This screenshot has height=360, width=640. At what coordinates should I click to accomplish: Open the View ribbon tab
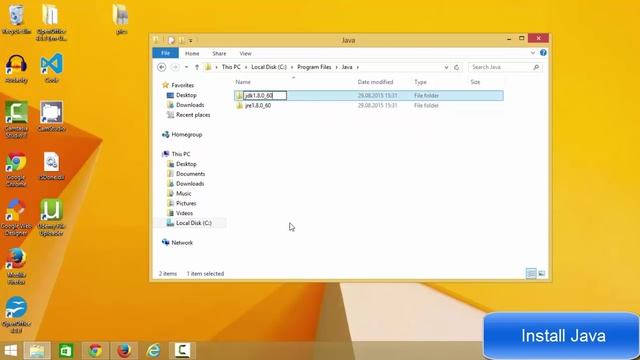tap(245, 53)
